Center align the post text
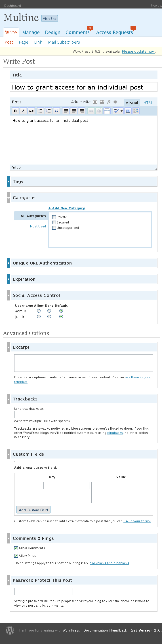This screenshot has height=644, width=162. point(74,111)
